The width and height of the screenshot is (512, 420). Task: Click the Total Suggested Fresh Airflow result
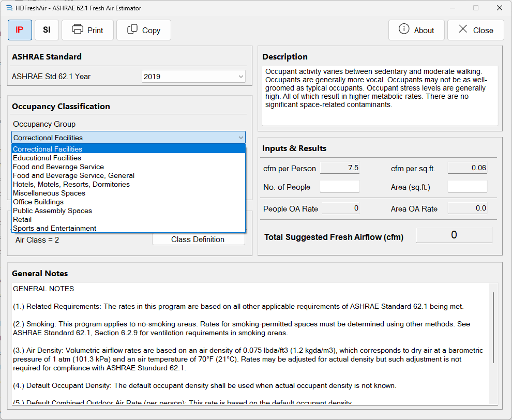(x=454, y=235)
